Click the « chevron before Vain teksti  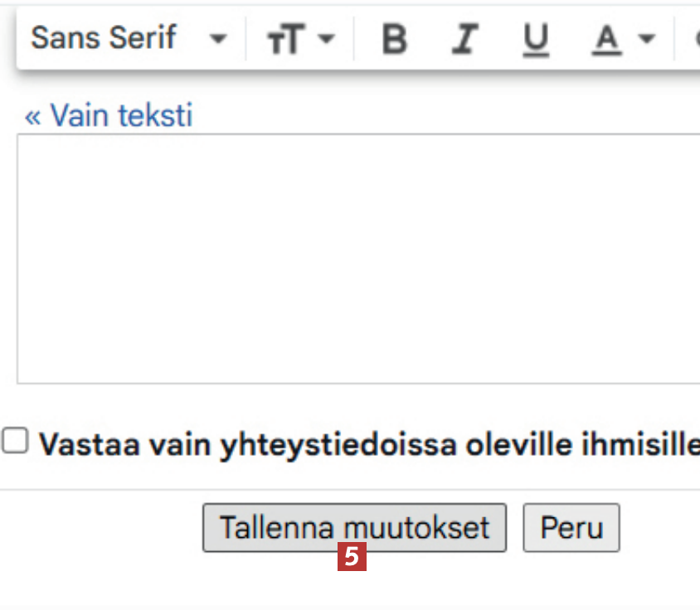(33, 116)
